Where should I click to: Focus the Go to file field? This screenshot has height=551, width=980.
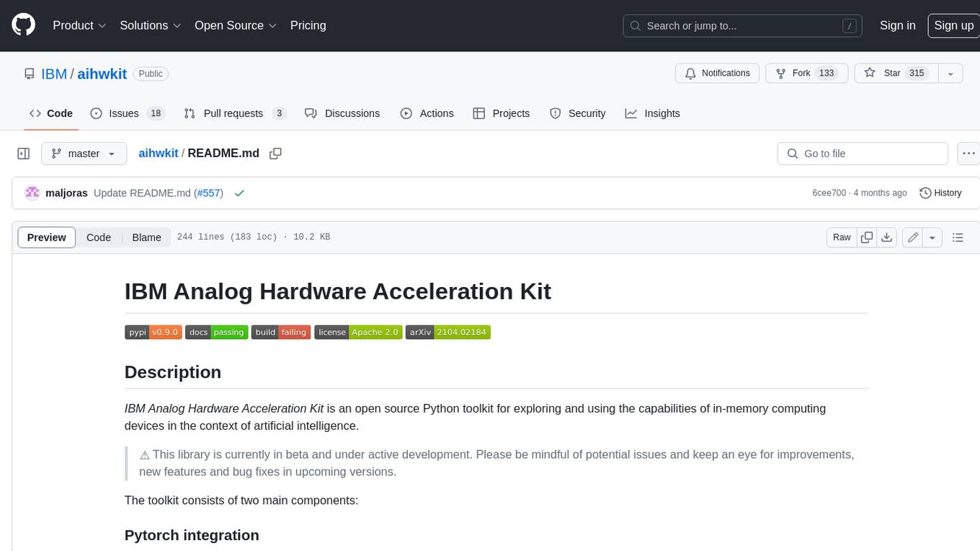(863, 154)
